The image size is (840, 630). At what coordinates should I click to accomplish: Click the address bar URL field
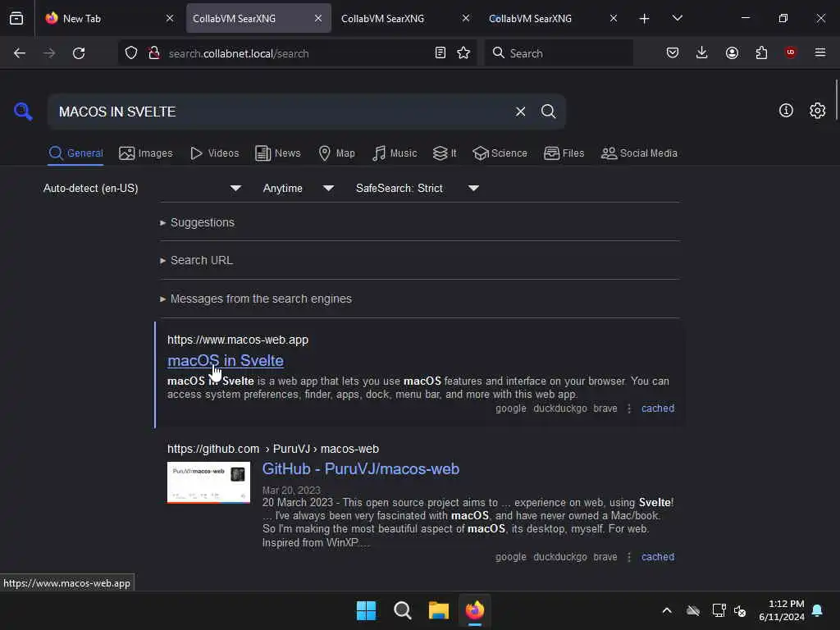[x=297, y=53]
